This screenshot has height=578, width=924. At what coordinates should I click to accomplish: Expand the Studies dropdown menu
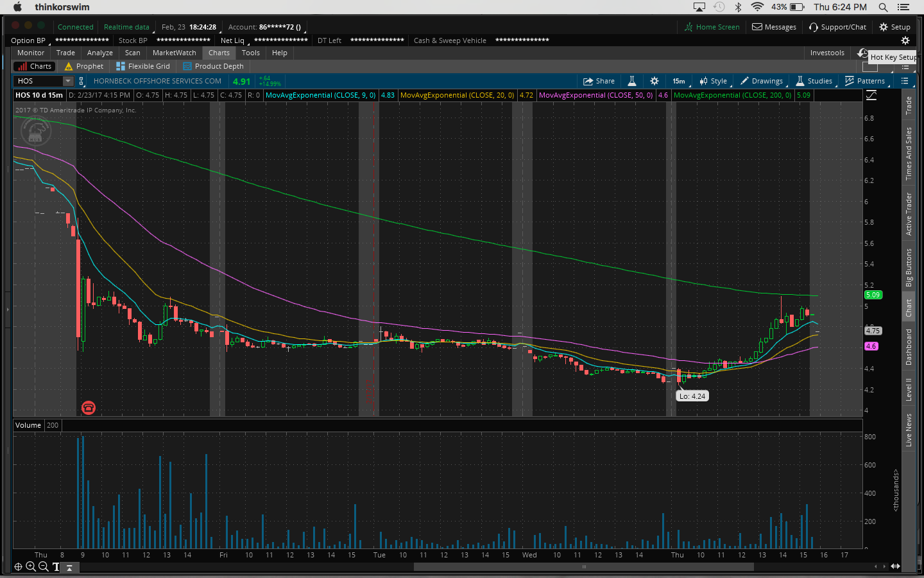tap(814, 81)
